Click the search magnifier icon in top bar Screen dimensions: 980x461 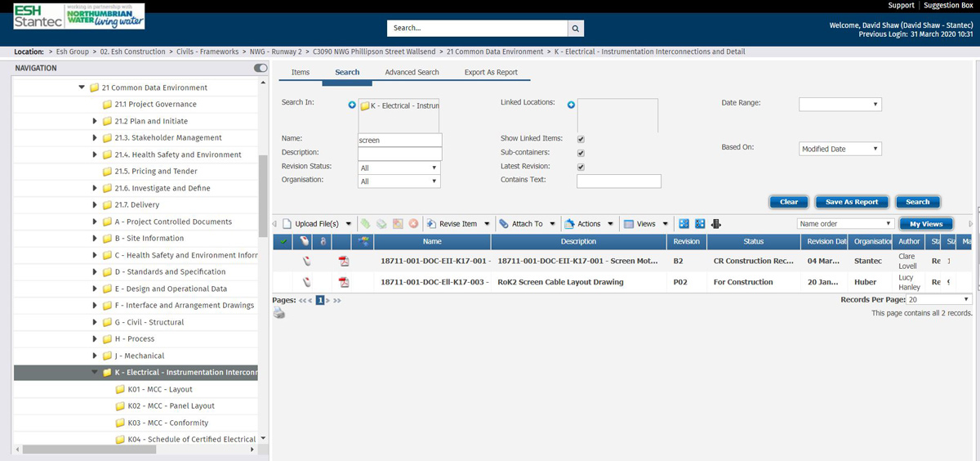pos(576,29)
